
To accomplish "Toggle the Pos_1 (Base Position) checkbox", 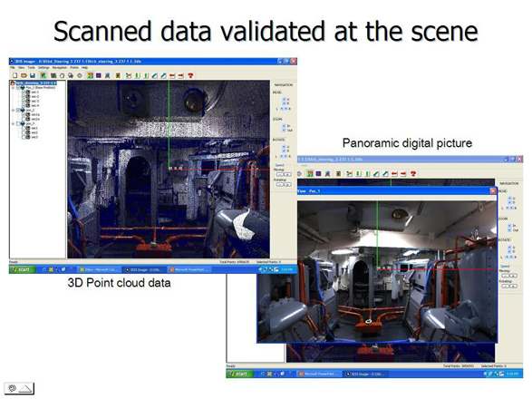I will pos(18,88).
